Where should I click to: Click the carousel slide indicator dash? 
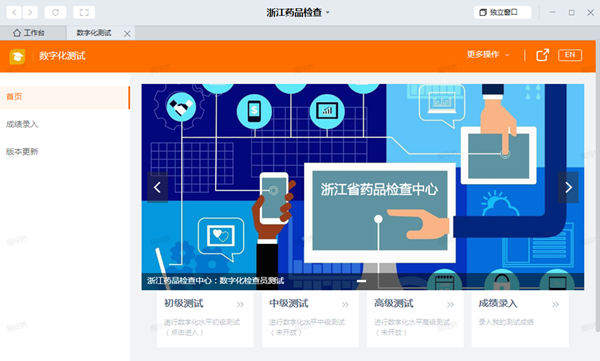(361, 281)
